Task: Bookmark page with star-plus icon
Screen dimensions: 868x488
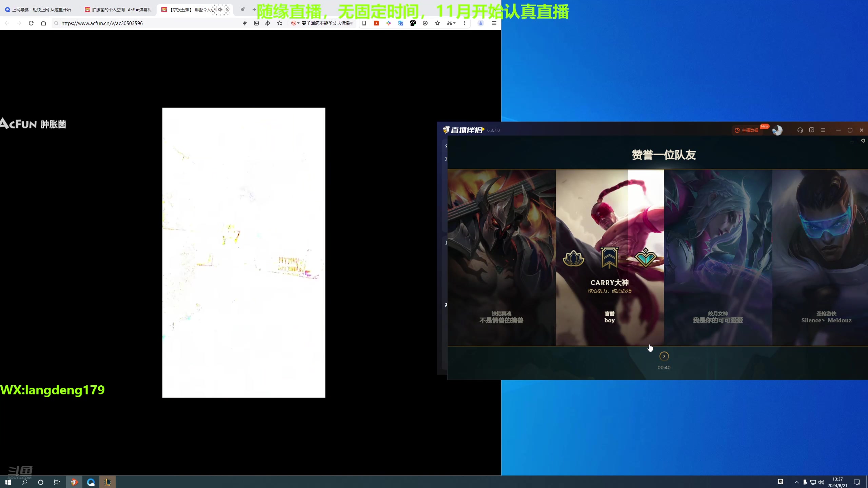Action: pyautogui.click(x=279, y=23)
